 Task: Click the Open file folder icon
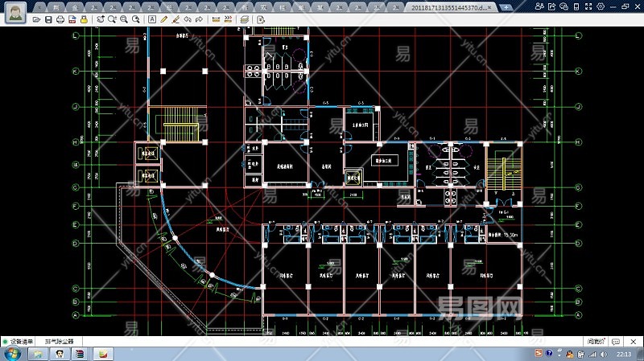tap(36, 19)
